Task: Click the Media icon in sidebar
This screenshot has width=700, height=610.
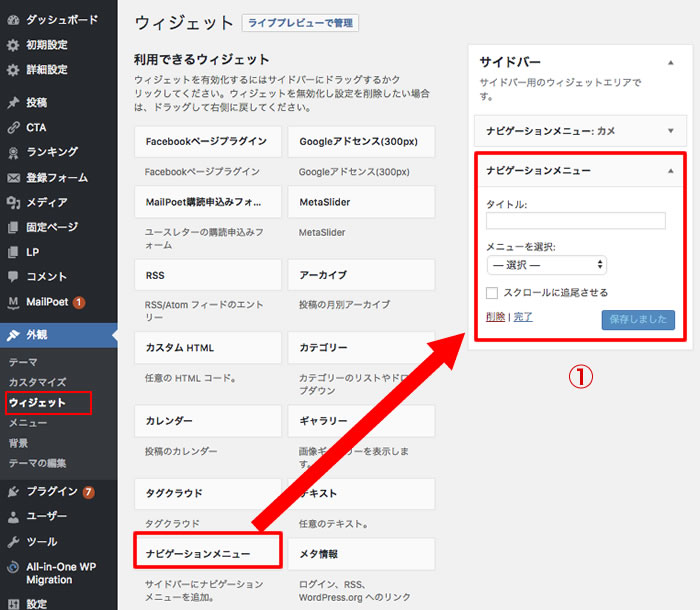Action: [13, 202]
